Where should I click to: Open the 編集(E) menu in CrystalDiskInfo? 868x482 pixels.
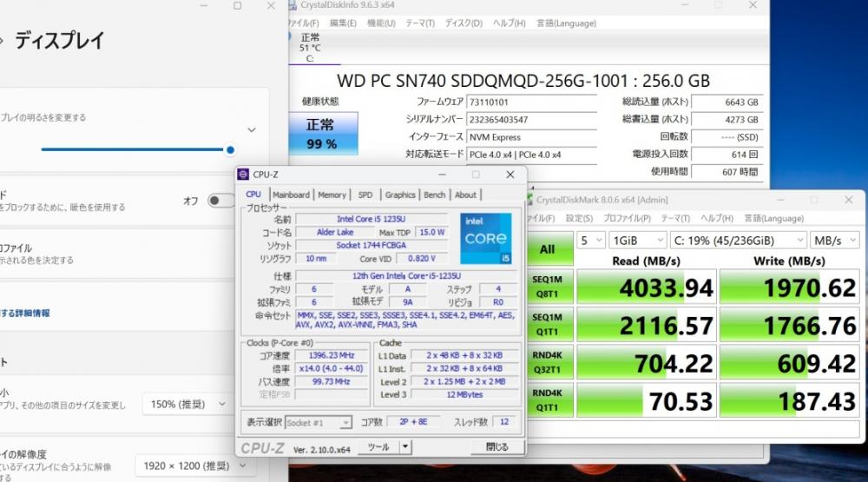coord(343,23)
